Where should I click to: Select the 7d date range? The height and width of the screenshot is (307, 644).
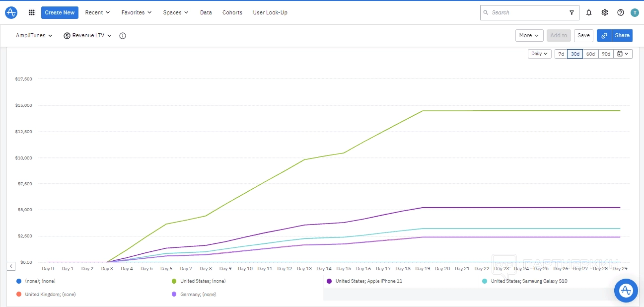coord(561,54)
